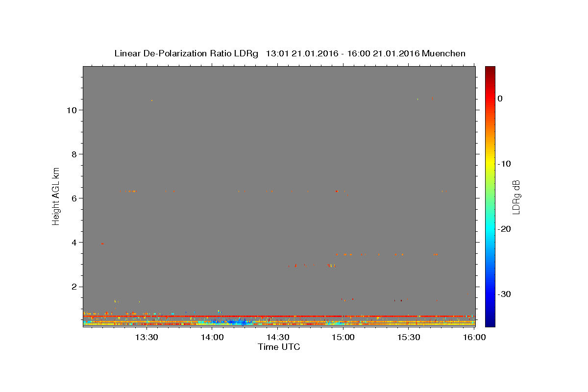Select the 13:30 time tick label
This screenshot has width=588, height=392.
click(146, 337)
